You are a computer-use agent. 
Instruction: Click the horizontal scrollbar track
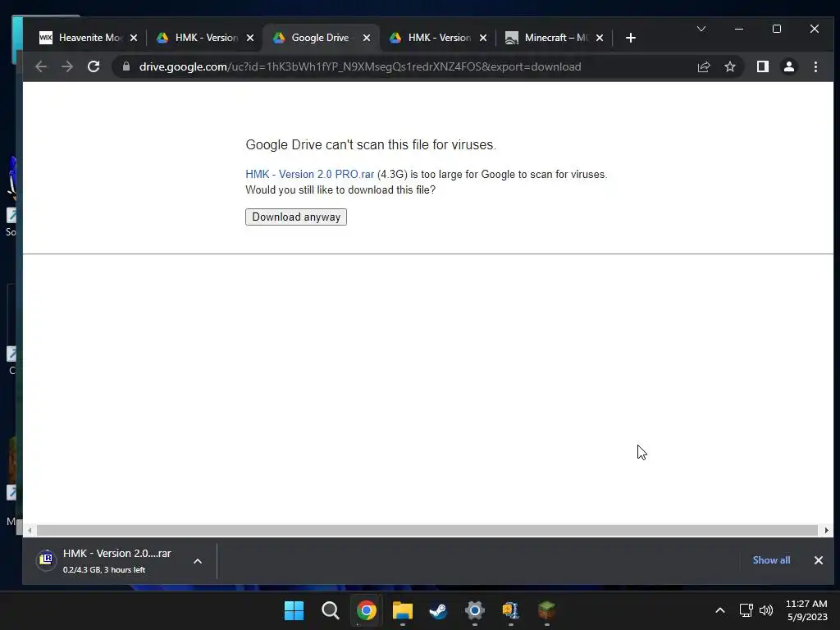click(427, 531)
